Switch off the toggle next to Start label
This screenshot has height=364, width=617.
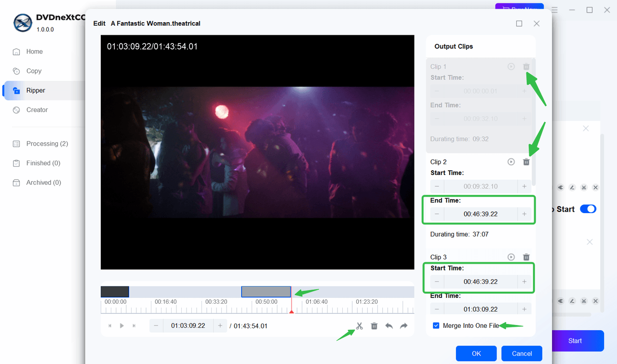[588, 209]
